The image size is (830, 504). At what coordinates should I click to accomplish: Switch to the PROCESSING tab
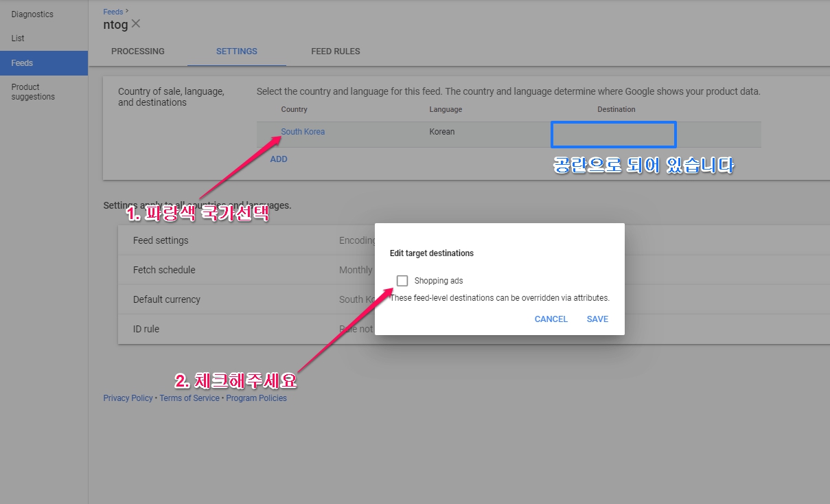coord(138,51)
